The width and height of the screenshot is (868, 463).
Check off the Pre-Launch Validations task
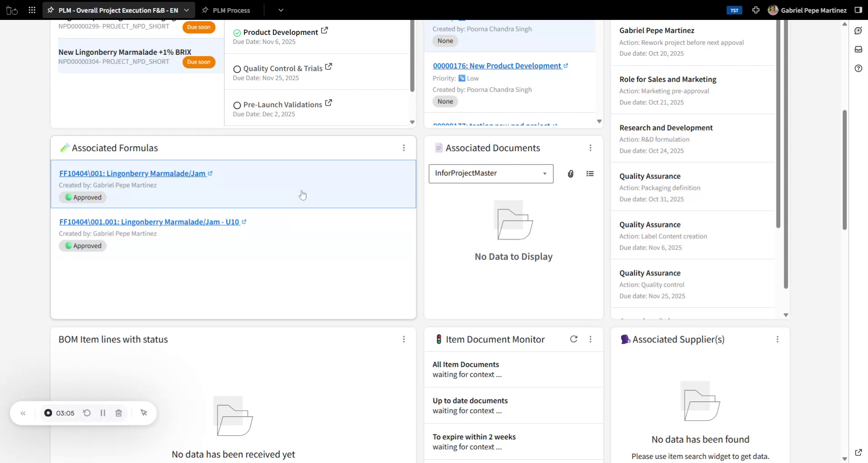(237, 106)
